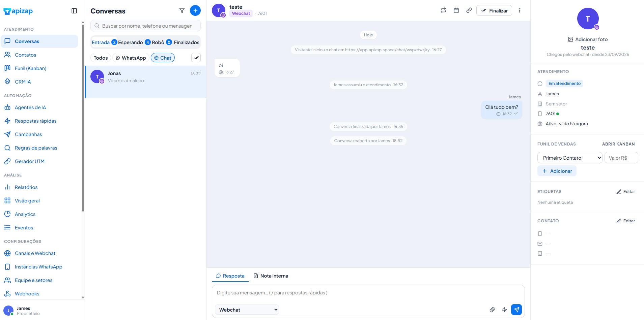Click the attach file paperclip icon

coord(492,310)
